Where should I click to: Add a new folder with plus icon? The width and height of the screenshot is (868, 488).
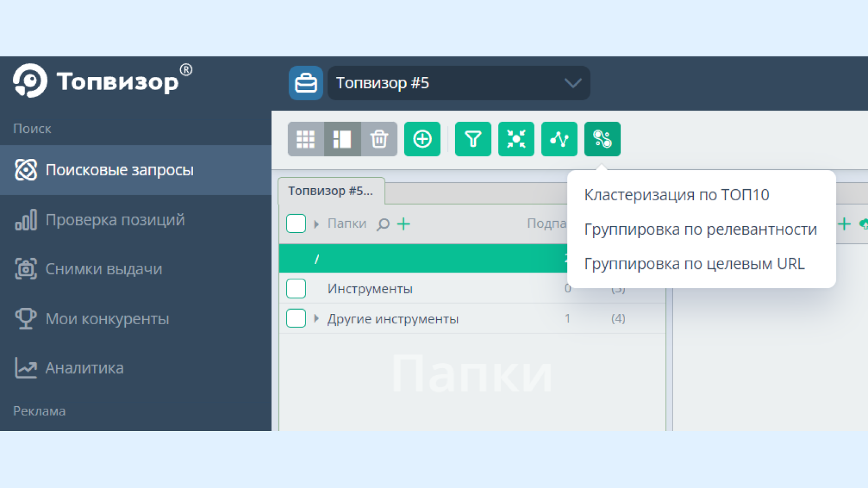pyautogui.click(x=404, y=223)
